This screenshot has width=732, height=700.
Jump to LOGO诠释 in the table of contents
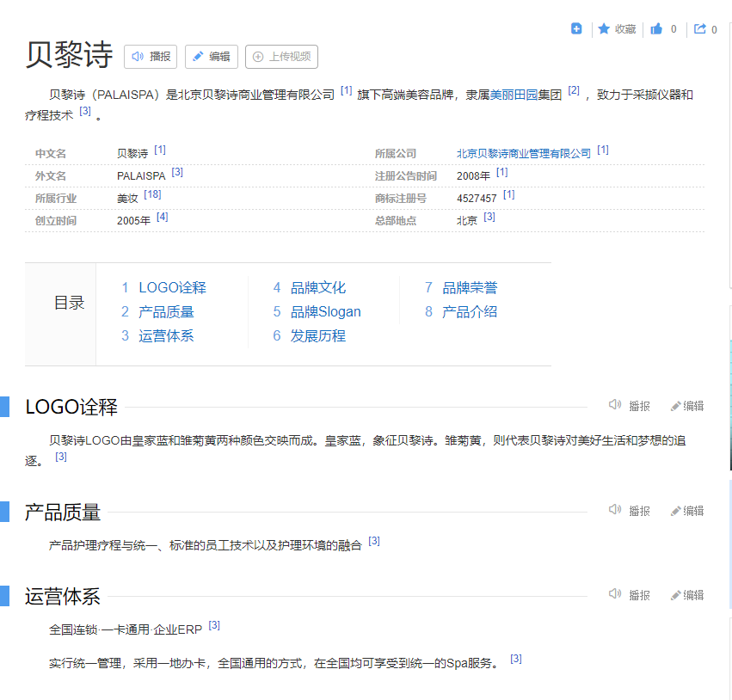pos(172,287)
